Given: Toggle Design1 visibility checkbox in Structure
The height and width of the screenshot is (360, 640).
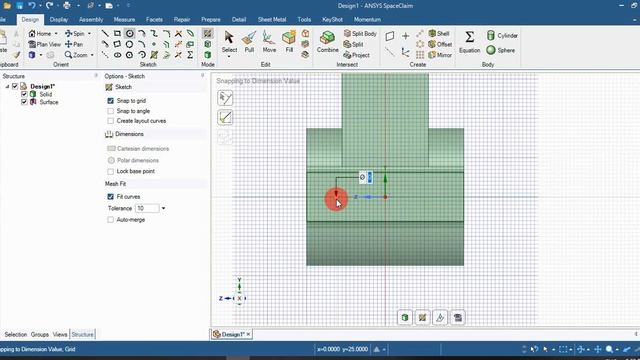Looking at the screenshot, I should [15, 86].
